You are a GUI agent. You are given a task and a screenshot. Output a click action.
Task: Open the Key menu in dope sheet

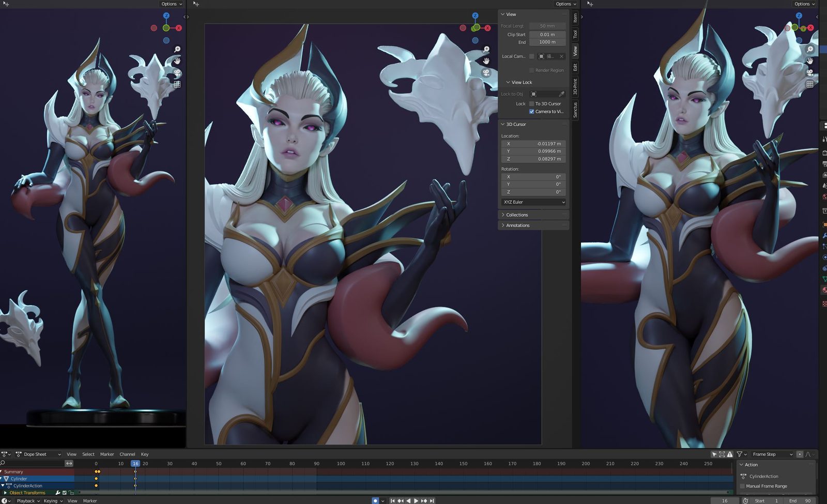[x=145, y=454]
